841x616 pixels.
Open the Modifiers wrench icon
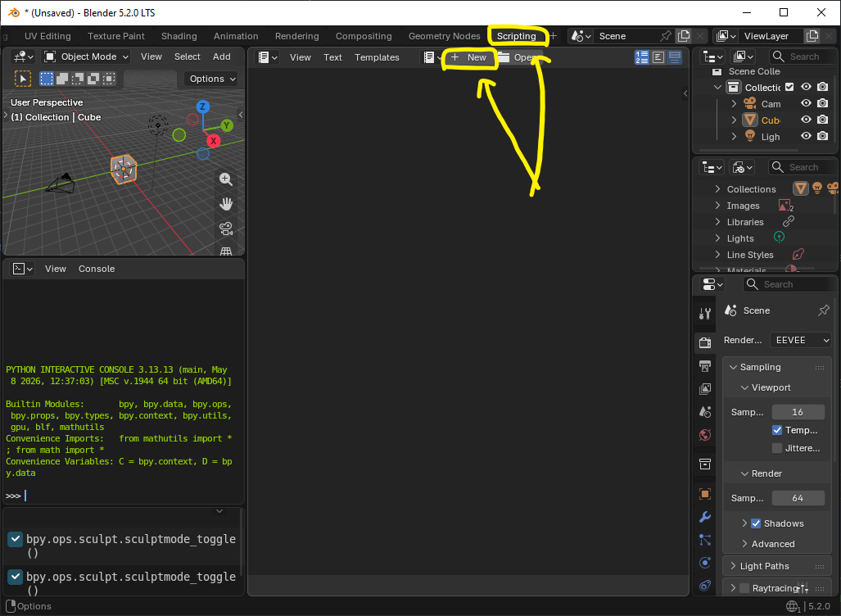tap(705, 517)
